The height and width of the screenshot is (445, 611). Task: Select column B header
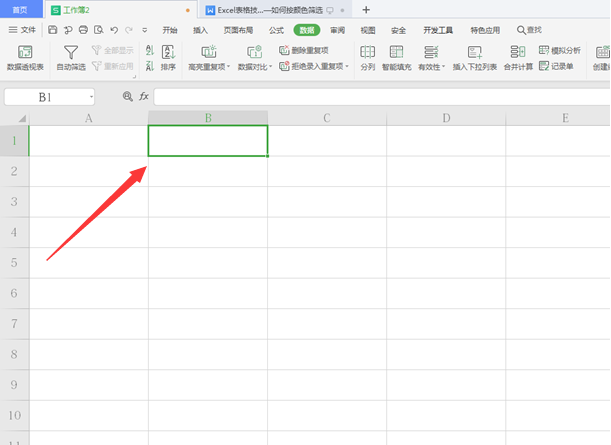point(208,118)
